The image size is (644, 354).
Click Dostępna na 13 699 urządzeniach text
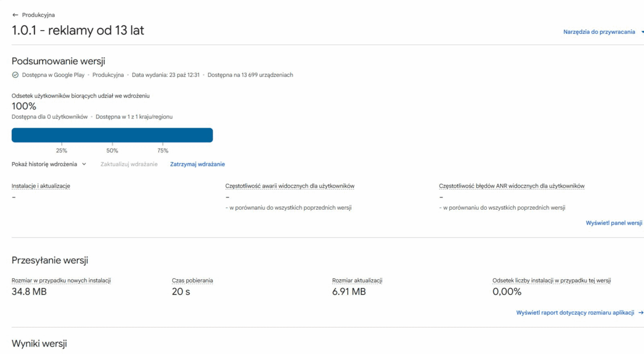tap(250, 75)
